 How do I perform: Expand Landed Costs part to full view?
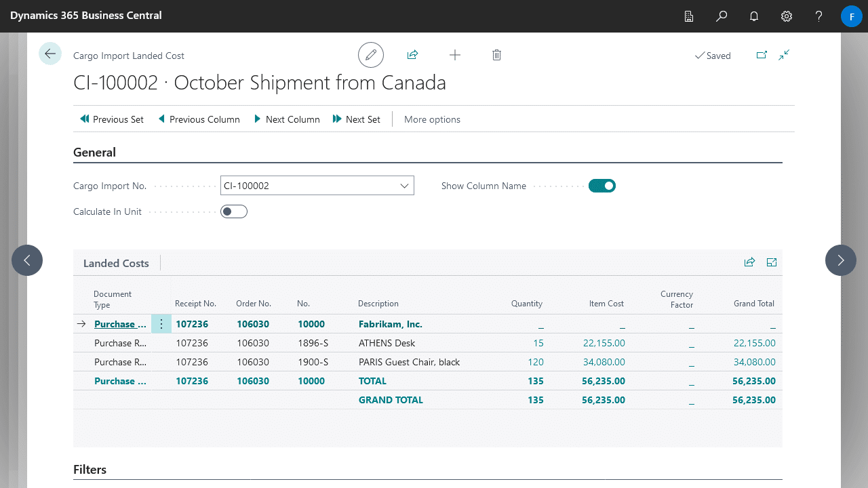[x=772, y=262]
